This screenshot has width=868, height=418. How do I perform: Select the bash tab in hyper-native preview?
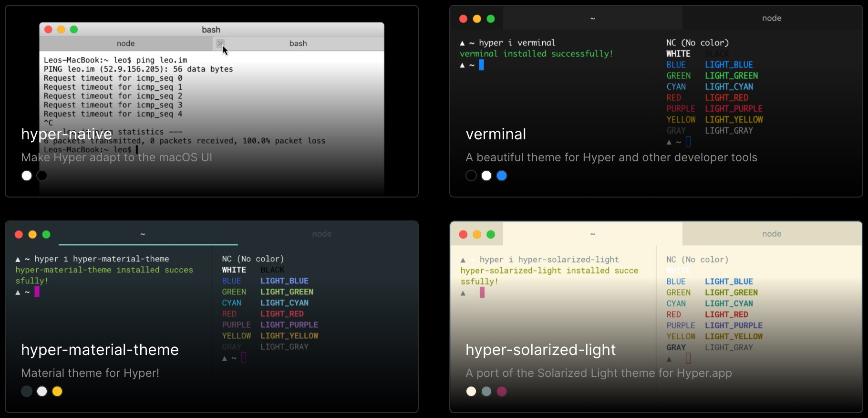pyautogui.click(x=298, y=43)
